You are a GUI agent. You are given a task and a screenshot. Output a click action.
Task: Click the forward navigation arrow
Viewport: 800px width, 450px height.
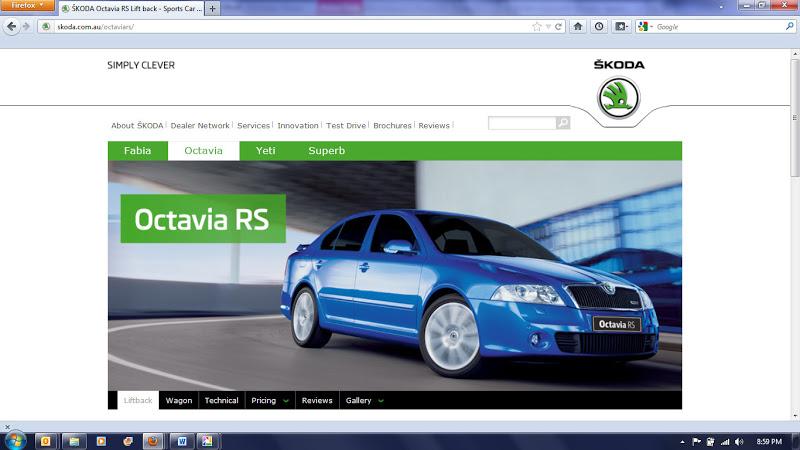pyautogui.click(x=26, y=26)
